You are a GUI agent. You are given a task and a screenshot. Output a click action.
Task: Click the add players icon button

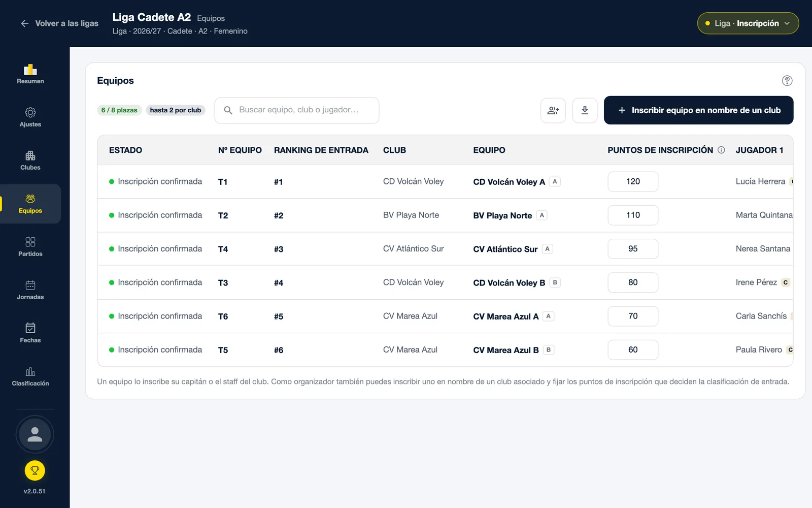point(553,110)
